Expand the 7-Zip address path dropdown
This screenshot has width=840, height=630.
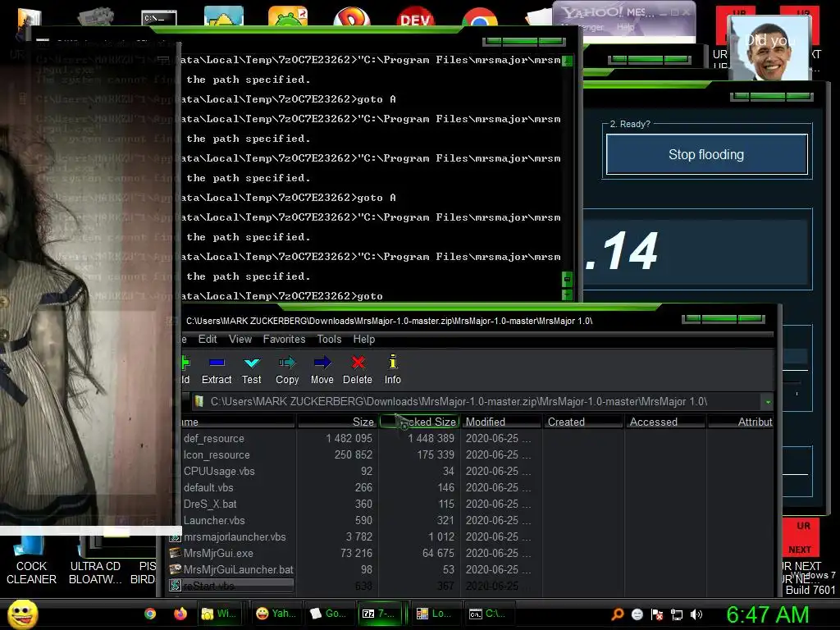tap(768, 402)
